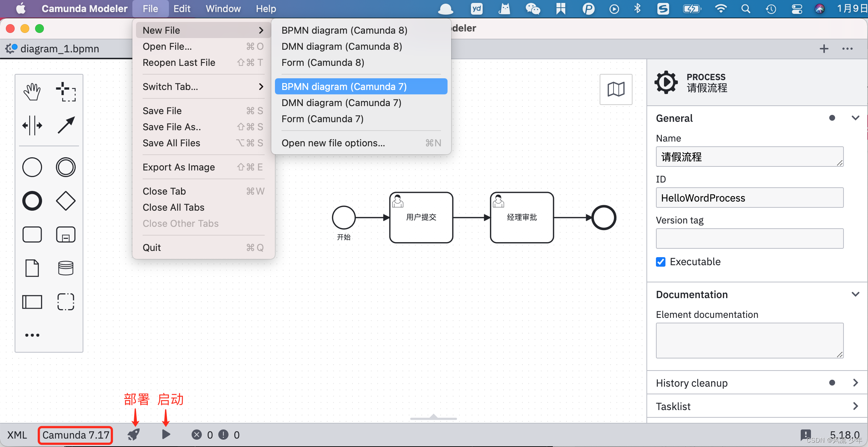Screen dimensions: 868x447
Task: Select the Hand/Pan tool in toolbar
Action: (33, 91)
